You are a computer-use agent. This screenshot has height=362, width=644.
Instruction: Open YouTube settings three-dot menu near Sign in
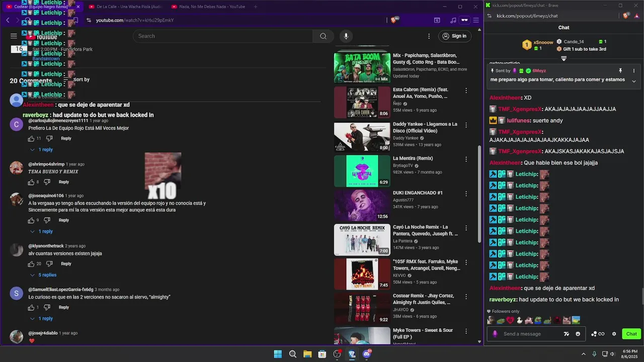pyautogui.click(x=429, y=36)
